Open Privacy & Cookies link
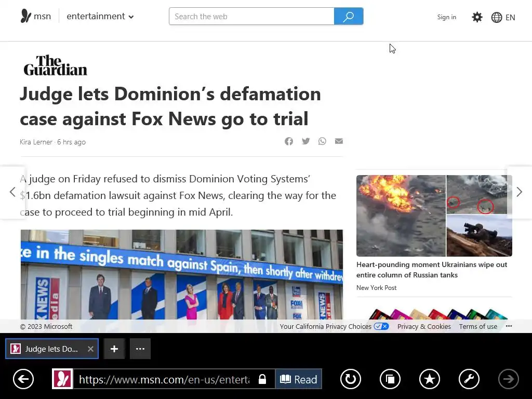This screenshot has height=399, width=532. 424,326
